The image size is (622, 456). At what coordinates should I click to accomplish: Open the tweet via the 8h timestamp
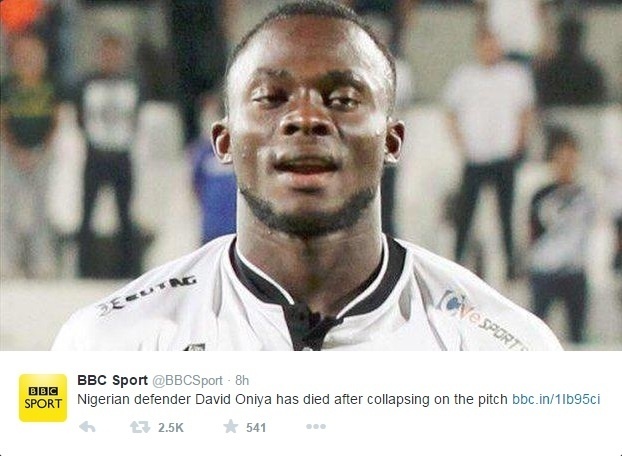tap(242, 381)
